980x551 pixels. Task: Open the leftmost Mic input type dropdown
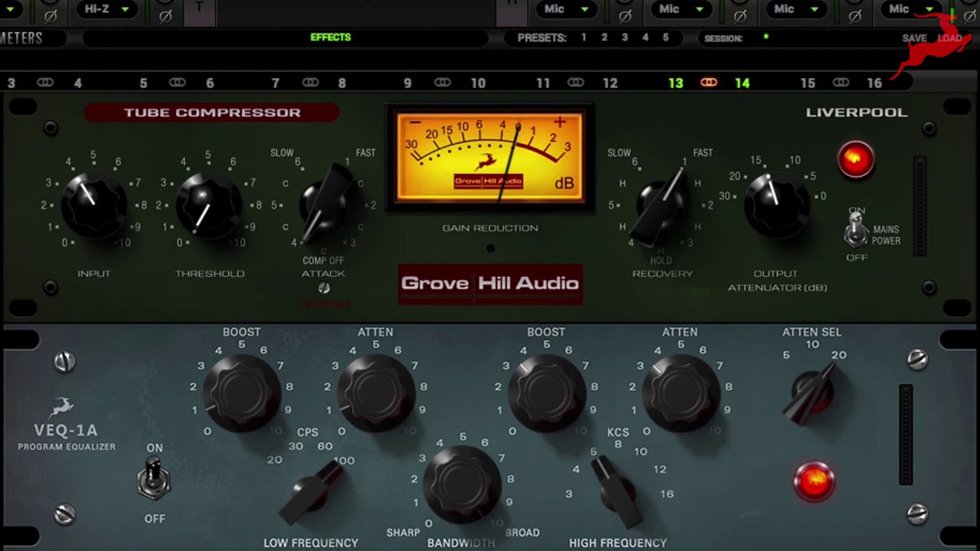pyautogui.click(x=565, y=9)
